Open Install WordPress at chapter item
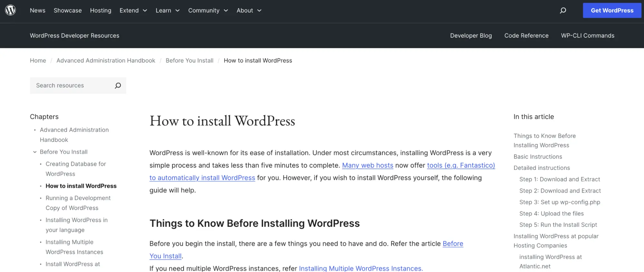644x272 pixels. 73,264
